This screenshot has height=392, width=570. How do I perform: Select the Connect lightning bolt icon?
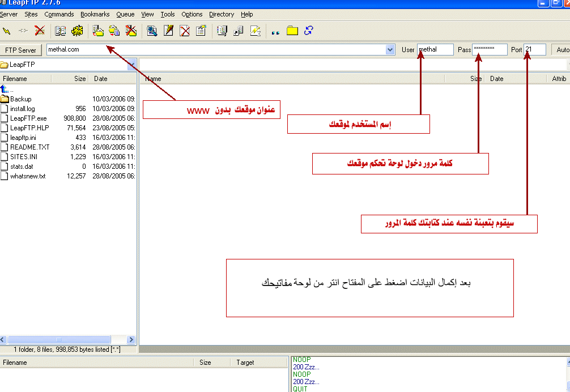7,31
